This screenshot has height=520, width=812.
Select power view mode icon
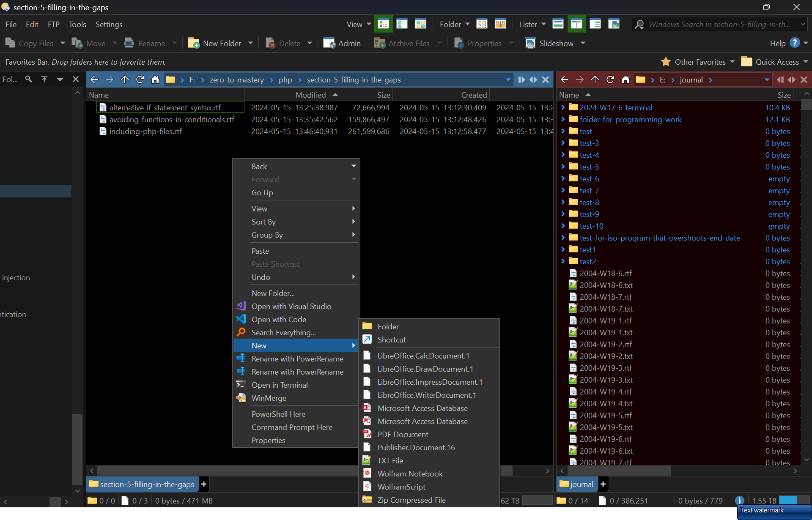point(402,24)
